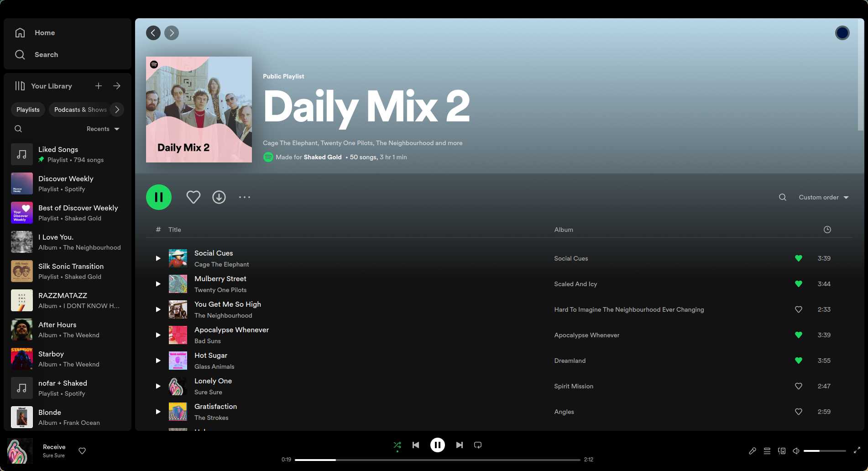Save Daily Mix 2 to library

pos(193,197)
